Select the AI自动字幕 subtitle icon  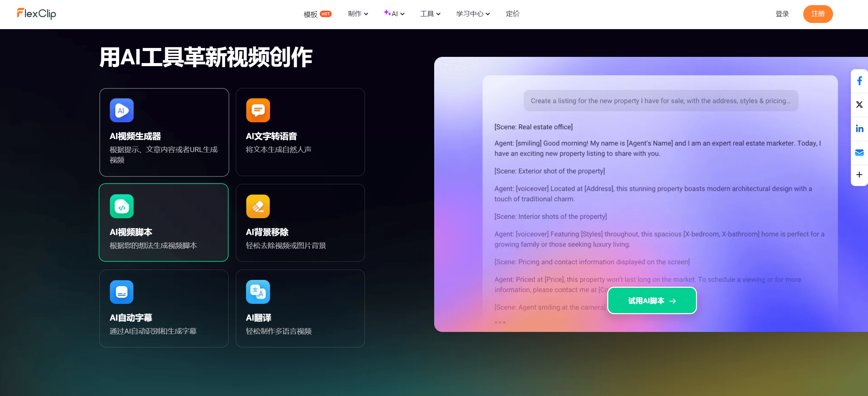click(121, 292)
